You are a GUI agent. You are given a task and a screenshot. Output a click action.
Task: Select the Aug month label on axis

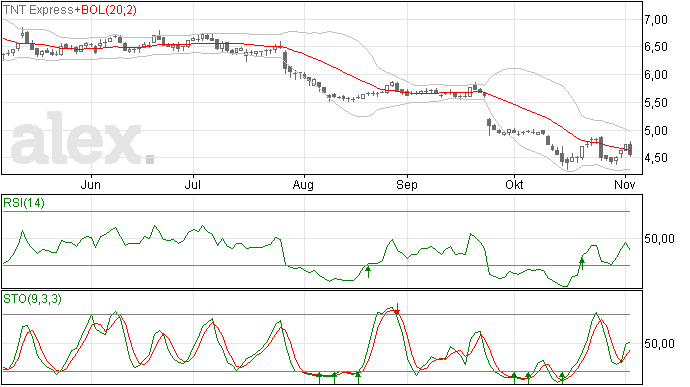pos(303,185)
